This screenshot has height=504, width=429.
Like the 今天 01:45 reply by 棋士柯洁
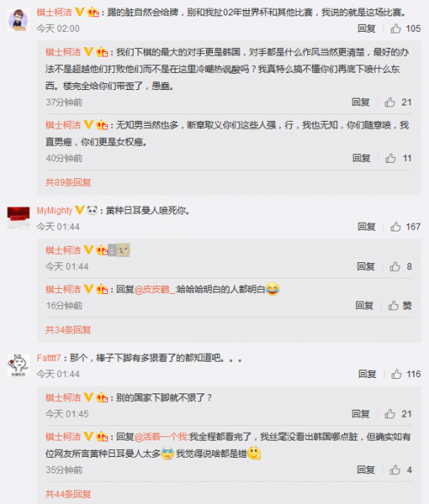click(390, 414)
